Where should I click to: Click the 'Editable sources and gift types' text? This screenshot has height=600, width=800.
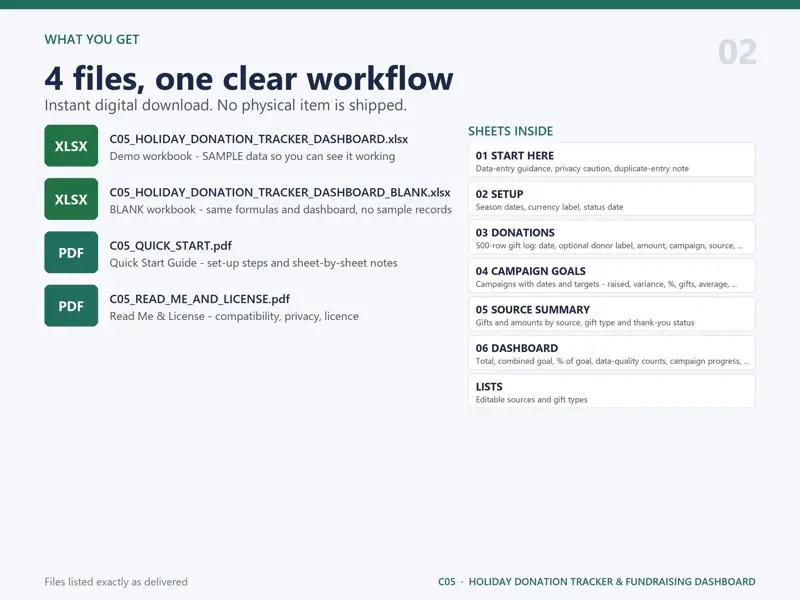pos(532,399)
